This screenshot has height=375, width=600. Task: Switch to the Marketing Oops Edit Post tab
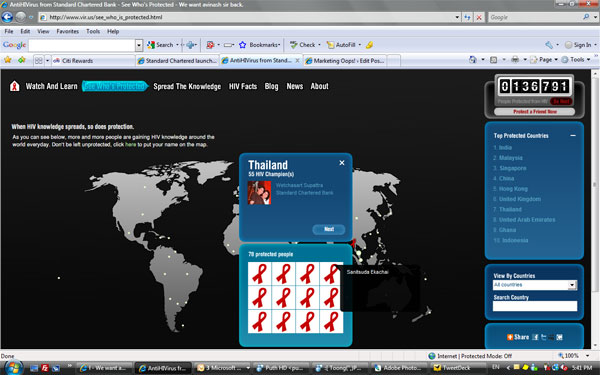pyautogui.click(x=345, y=60)
